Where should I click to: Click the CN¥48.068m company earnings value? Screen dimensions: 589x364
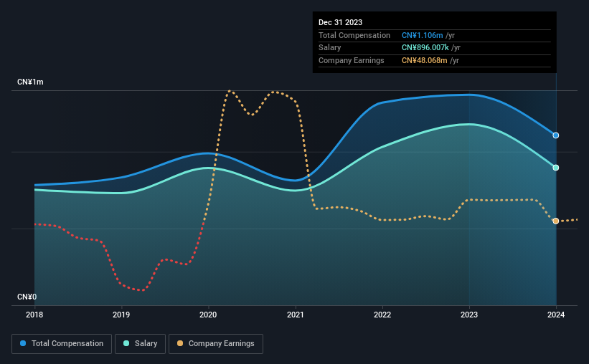tap(425, 60)
